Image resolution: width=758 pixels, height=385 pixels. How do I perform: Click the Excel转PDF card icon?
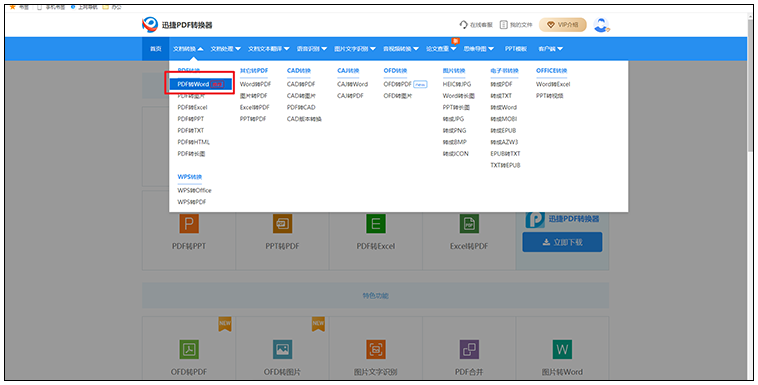(469, 224)
